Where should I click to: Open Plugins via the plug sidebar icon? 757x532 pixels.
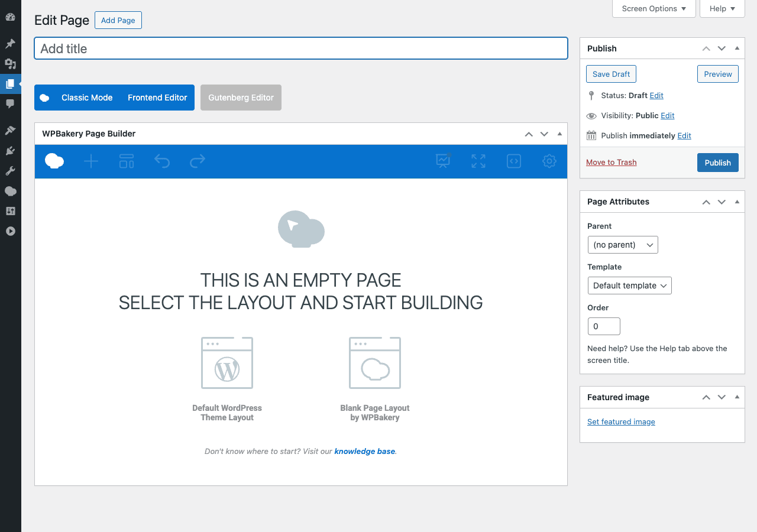click(x=10, y=151)
